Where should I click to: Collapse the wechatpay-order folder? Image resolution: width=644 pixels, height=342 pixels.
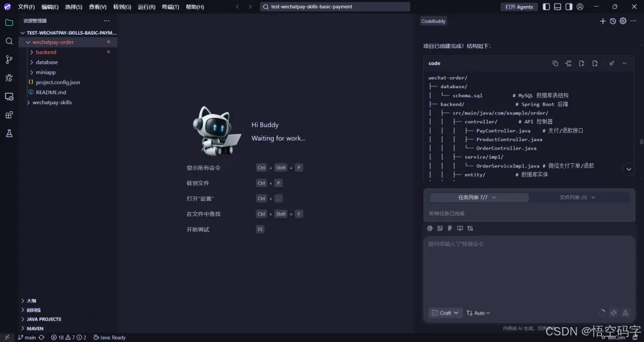[68, 42]
